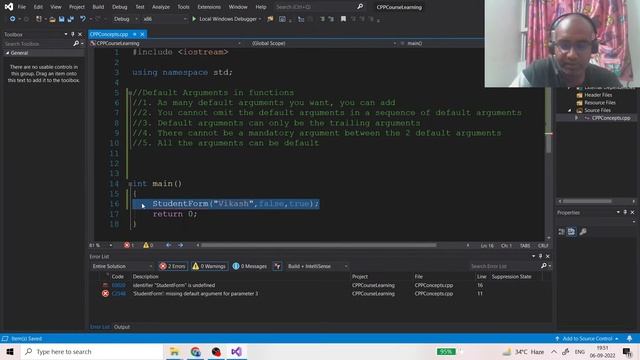Screen dimensions: 640x360
Task: Open the C2548 error code link
Action: point(119,293)
